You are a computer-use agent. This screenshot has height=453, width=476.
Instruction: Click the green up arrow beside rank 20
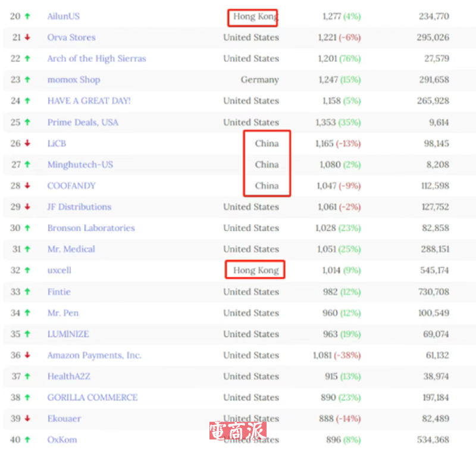pos(27,17)
